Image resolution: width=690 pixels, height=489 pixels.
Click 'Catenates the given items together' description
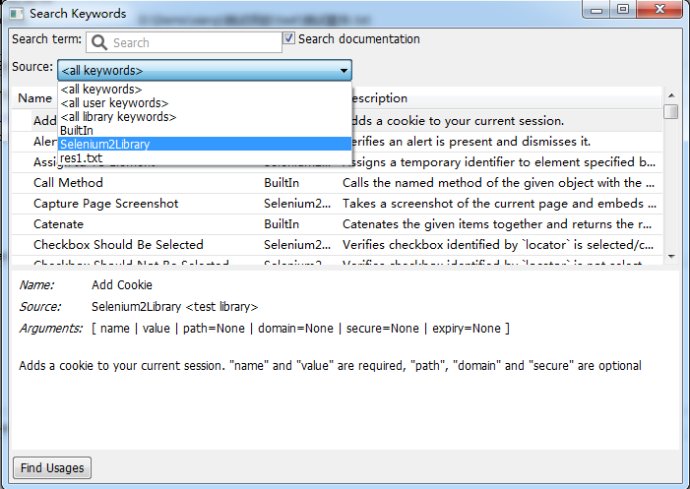(x=497, y=224)
